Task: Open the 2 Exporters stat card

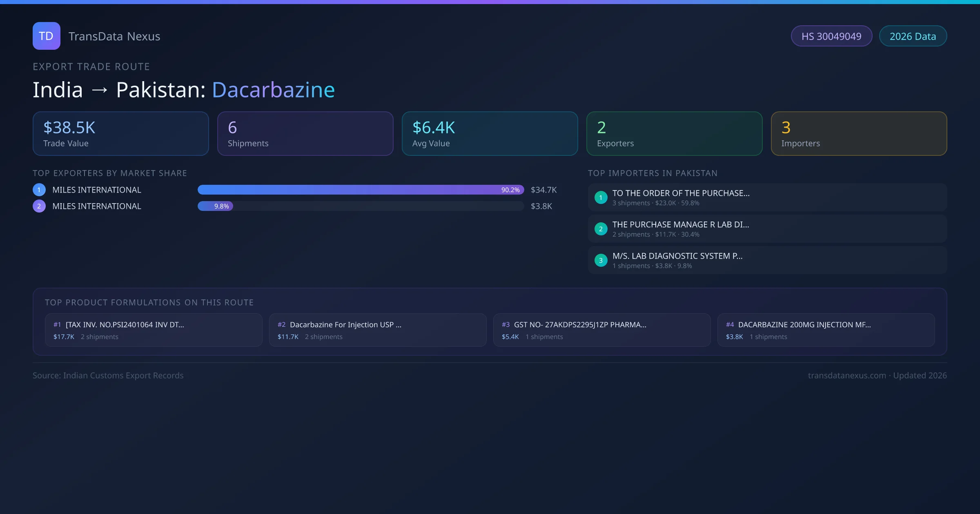Action: point(674,133)
